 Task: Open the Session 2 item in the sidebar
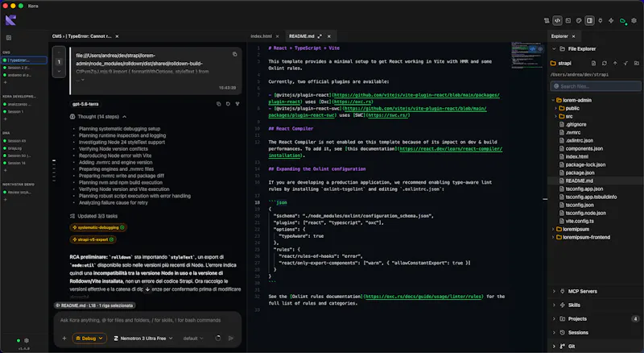[19, 68]
